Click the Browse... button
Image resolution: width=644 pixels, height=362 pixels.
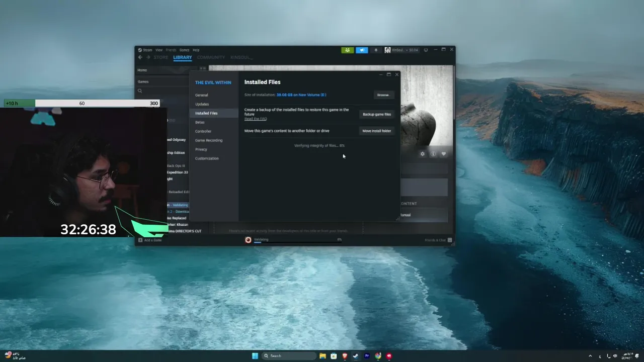coord(383,95)
